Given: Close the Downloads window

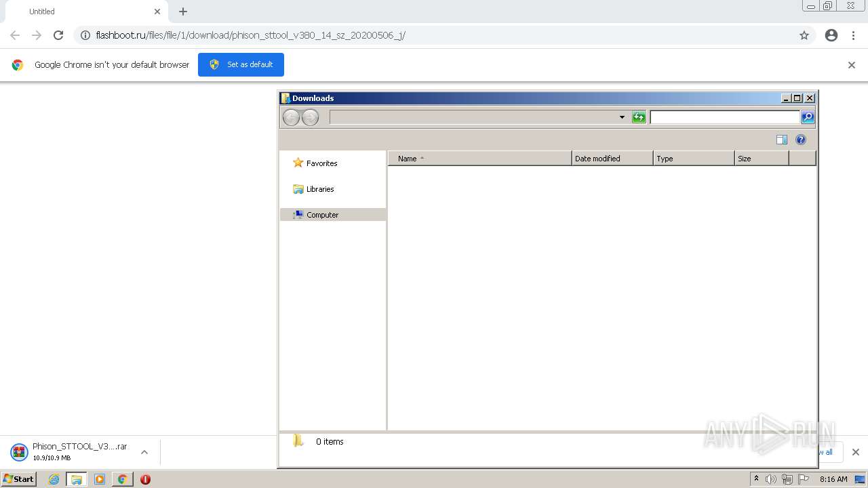Looking at the screenshot, I should 809,98.
